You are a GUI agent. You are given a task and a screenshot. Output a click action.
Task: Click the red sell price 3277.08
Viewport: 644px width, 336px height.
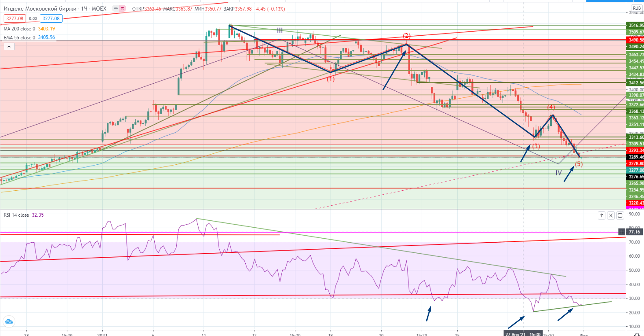pos(15,18)
